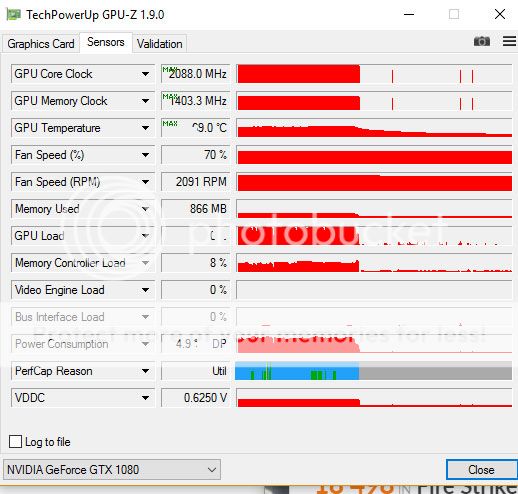Open the NVIDIA GeForce GTX 1080 selector
The height and width of the screenshot is (494, 518).
point(112,470)
